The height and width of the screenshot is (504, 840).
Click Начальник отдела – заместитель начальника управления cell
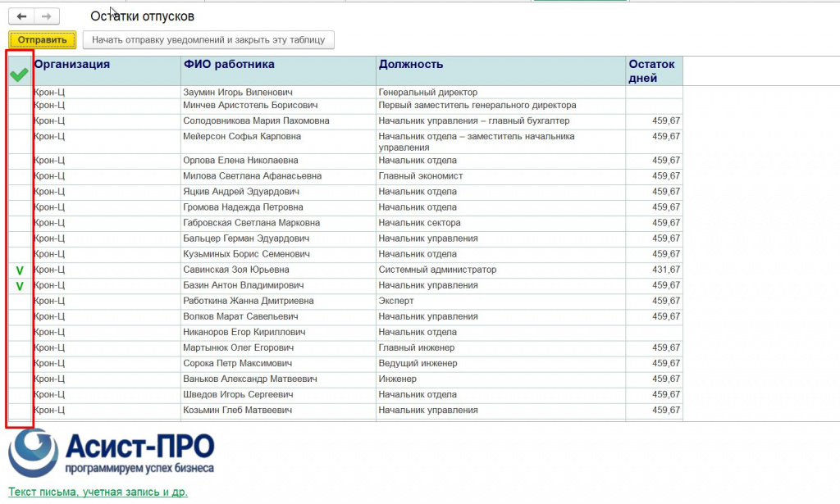point(500,141)
